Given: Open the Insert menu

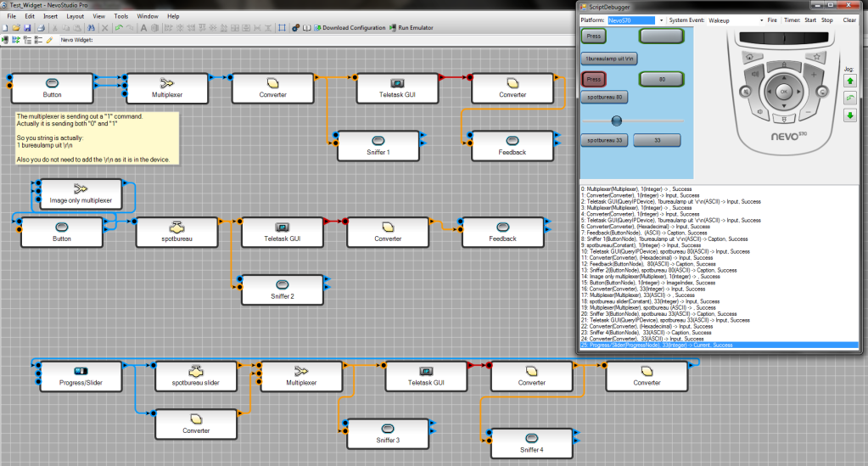Looking at the screenshot, I should pyautogui.click(x=50, y=16).
